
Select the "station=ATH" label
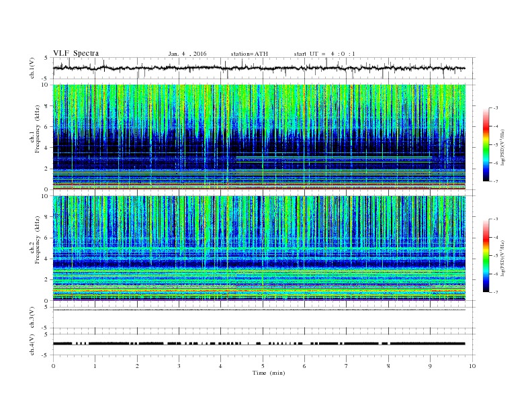(x=249, y=54)
